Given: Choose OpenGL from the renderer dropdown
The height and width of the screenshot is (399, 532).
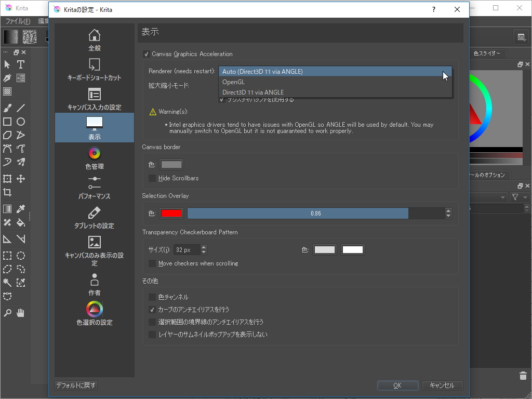Looking at the screenshot, I should pyautogui.click(x=233, y=82).
